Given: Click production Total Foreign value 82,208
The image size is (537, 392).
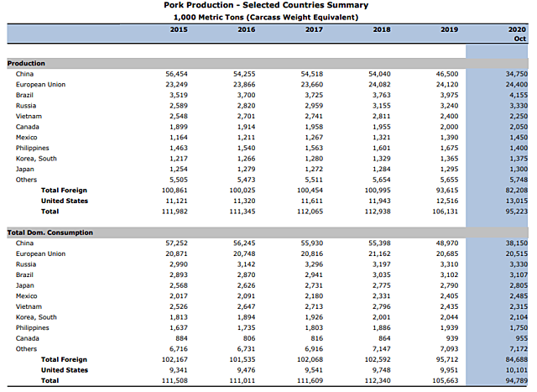Looking at the screenshot, I should pos(517,191).
